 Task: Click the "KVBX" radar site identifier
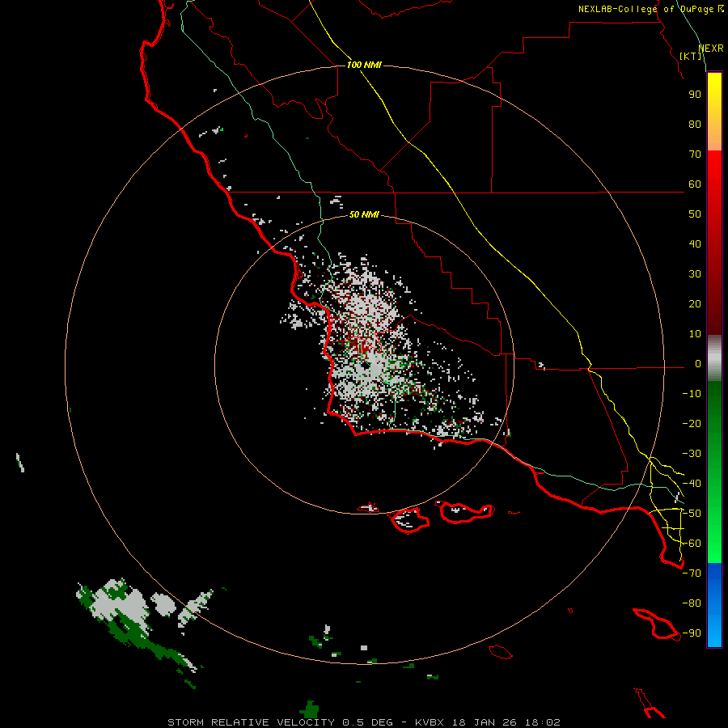430,722
